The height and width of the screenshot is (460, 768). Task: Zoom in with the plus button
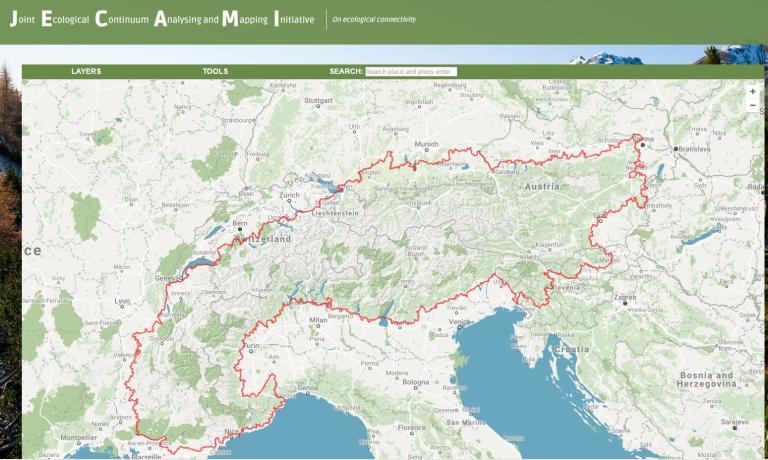(x=753, y=92)
